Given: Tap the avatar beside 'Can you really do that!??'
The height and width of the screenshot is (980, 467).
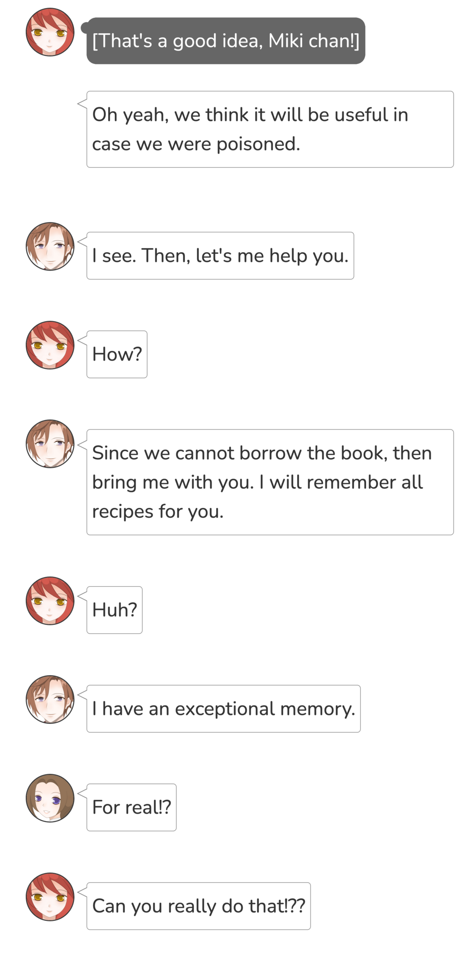Looking at the screenshot, I should 50,897.
